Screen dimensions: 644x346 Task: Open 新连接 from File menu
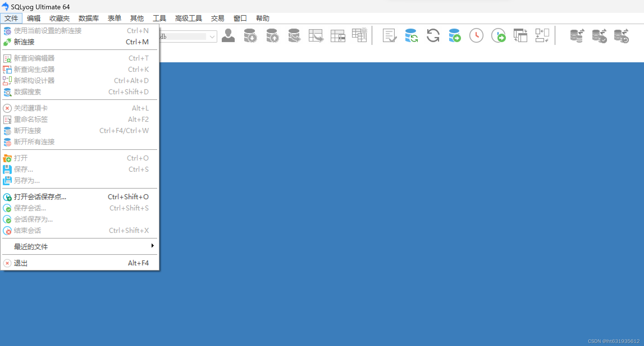pos(24,41)
